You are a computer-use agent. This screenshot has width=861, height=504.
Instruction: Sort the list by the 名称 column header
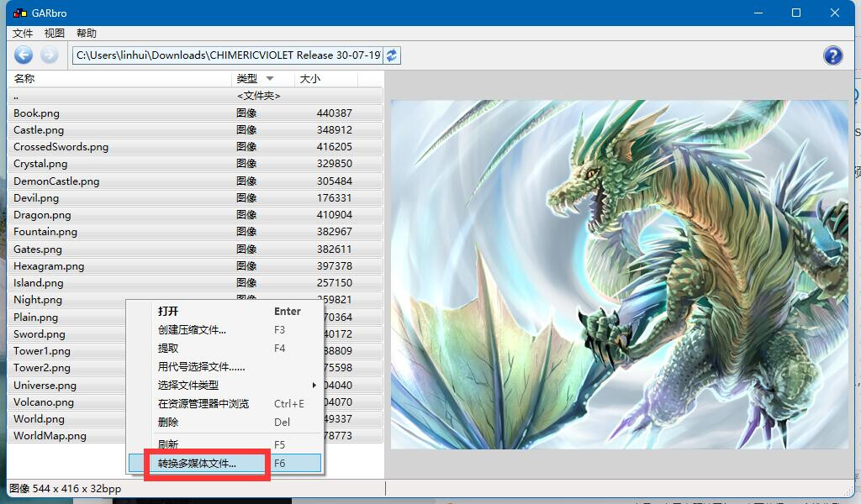[119, 79]
